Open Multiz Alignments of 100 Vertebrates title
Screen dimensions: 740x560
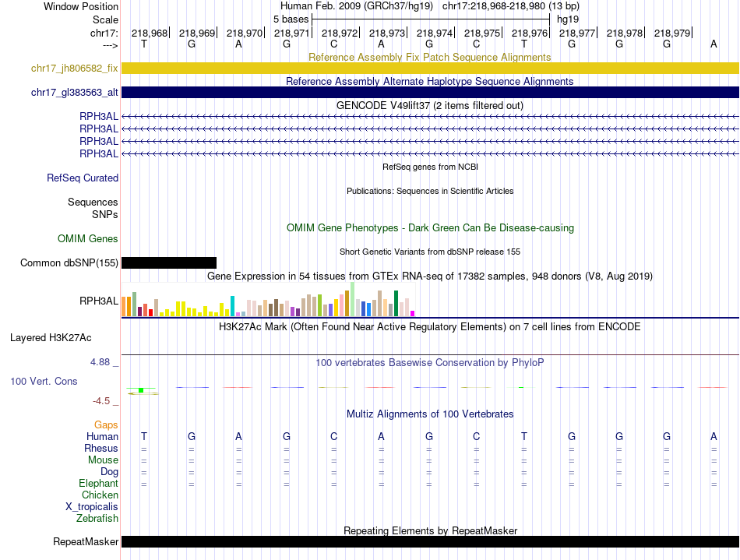[430, 414]
